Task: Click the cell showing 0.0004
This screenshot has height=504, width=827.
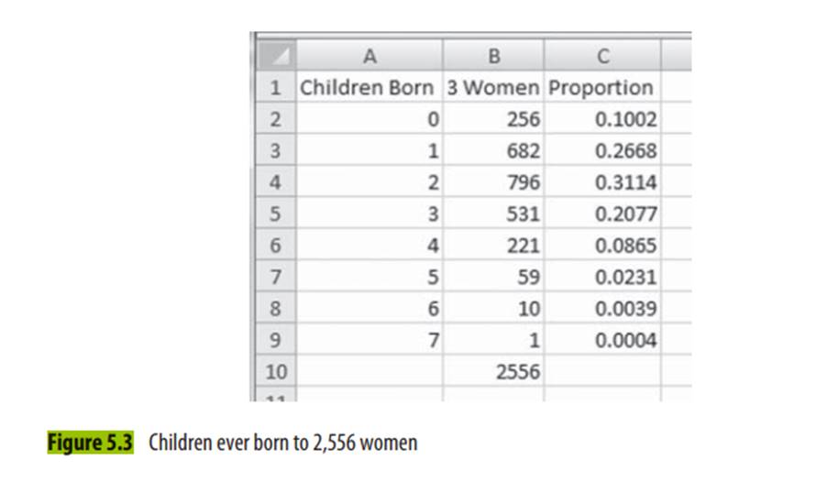Action: click(602, 340)
